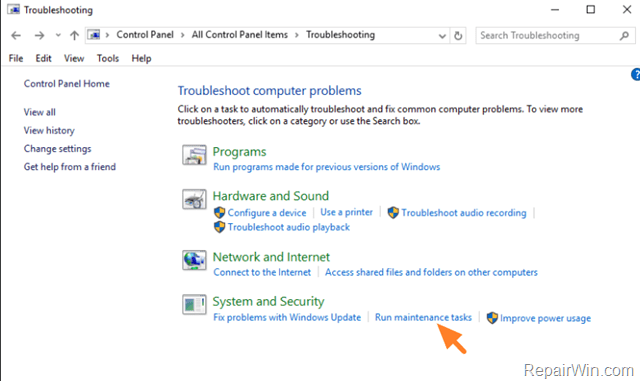Open the Help menu
The image size is (640, 381).
pos(141,58)
